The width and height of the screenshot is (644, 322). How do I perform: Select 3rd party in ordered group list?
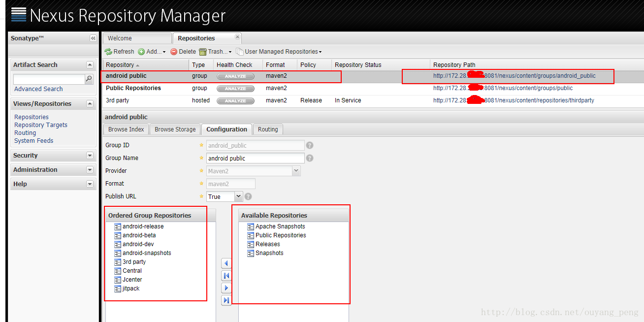134,262
